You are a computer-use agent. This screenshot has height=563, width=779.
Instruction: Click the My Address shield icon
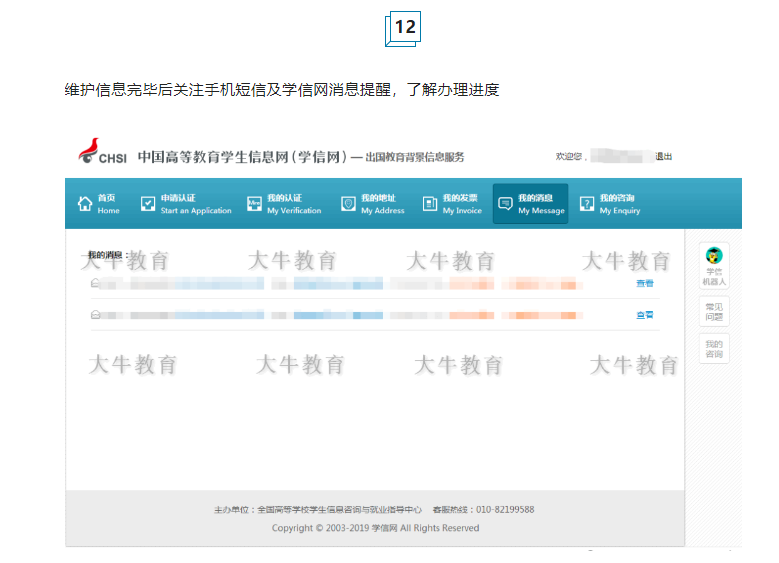click(x=348, y=204)
